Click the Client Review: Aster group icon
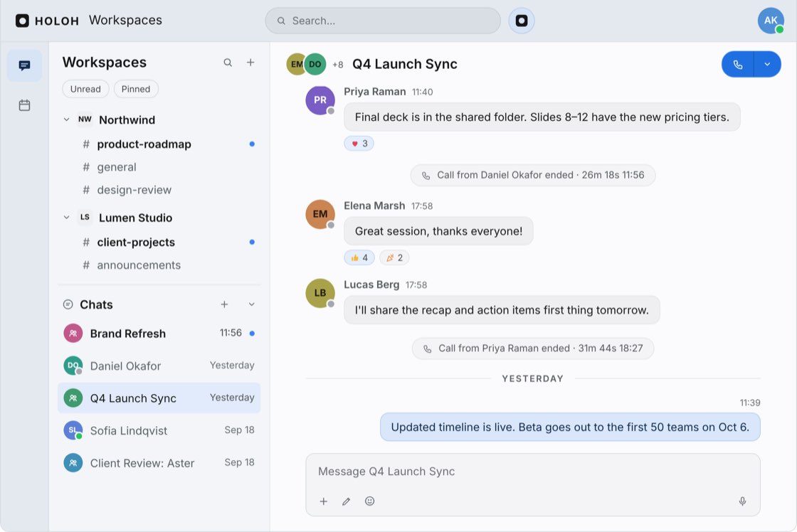Image resolution: width=797 pixels, height=532 pixels. point(73,463)
